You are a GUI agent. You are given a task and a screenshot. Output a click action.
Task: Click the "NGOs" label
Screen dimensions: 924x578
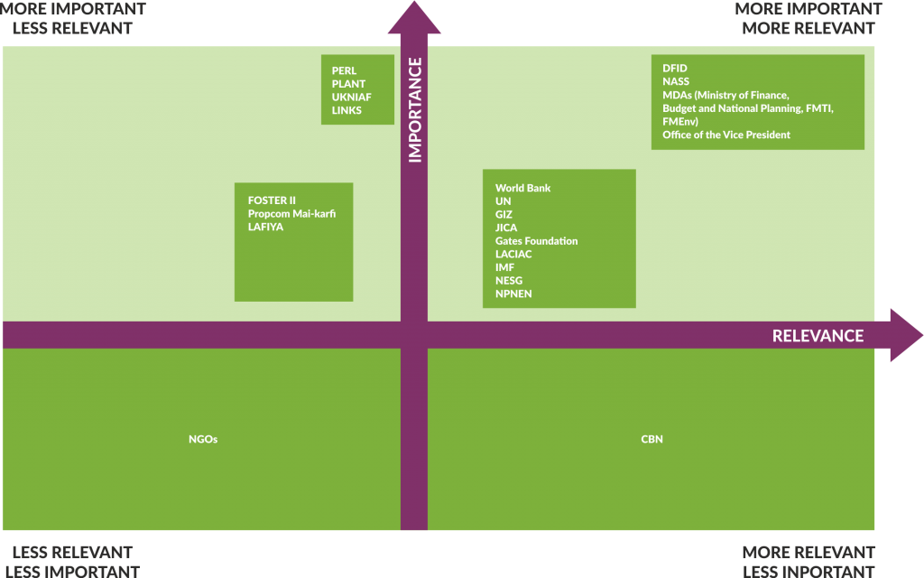tap(203, 440)
